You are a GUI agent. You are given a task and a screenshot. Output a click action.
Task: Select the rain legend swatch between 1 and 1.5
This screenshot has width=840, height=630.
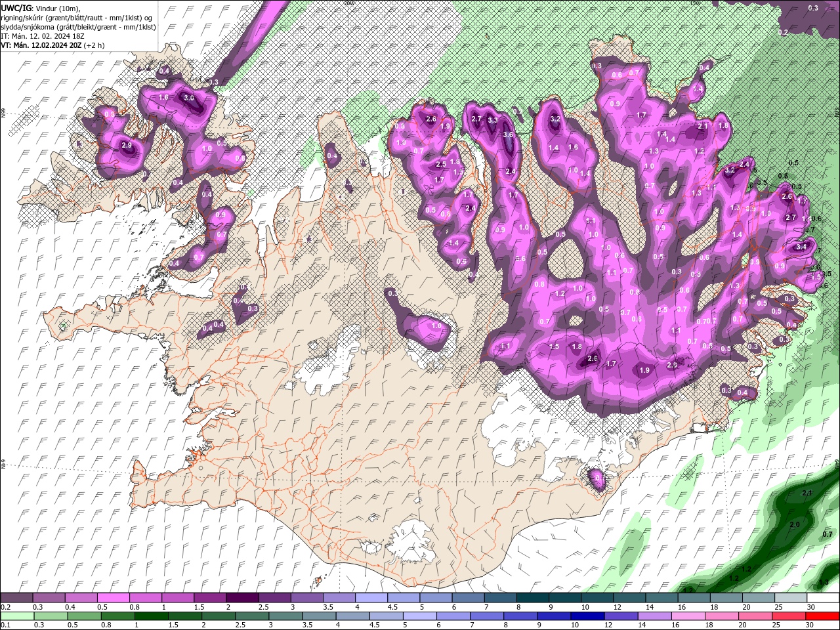click(152, 616)
